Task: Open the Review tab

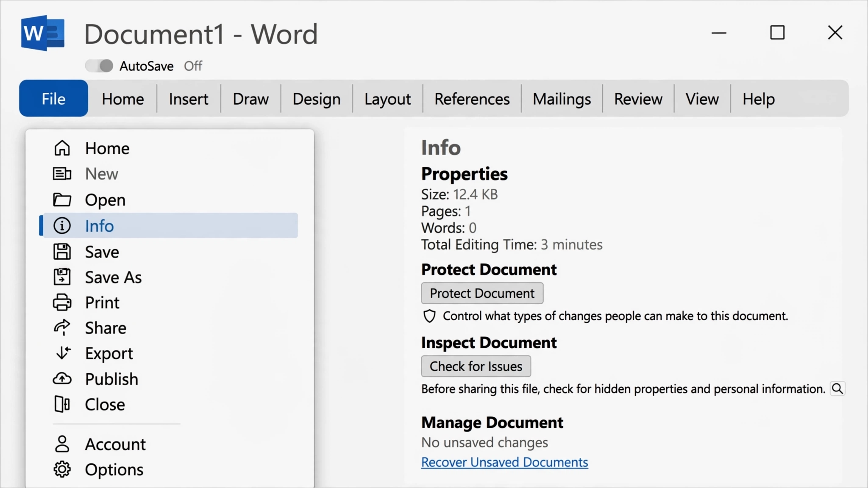Action: click(638, 99)
